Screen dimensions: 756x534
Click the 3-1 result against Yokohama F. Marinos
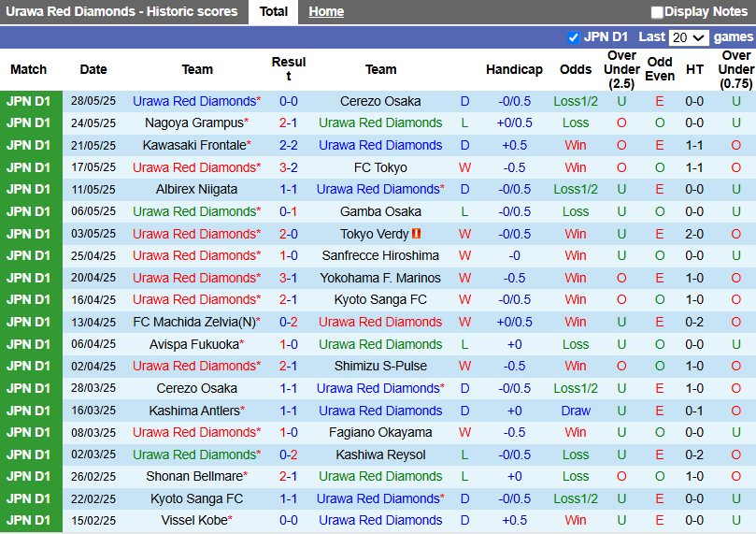(x=289, y=278)
